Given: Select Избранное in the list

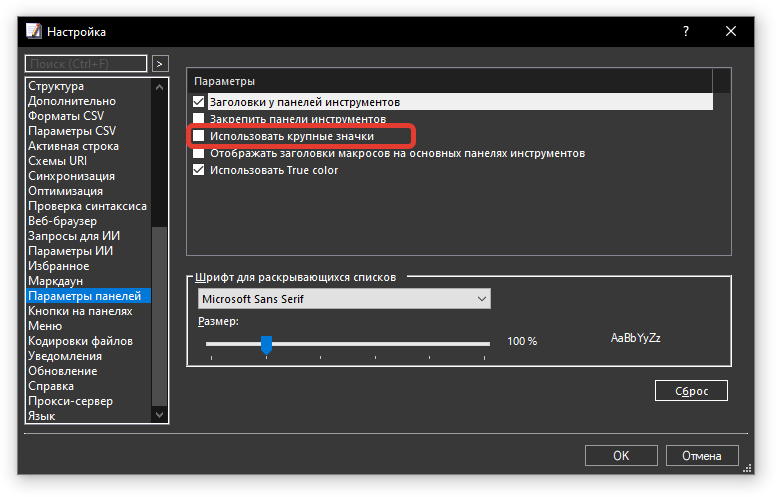Looking at the screenshot, I should click(x=89, y=266).
